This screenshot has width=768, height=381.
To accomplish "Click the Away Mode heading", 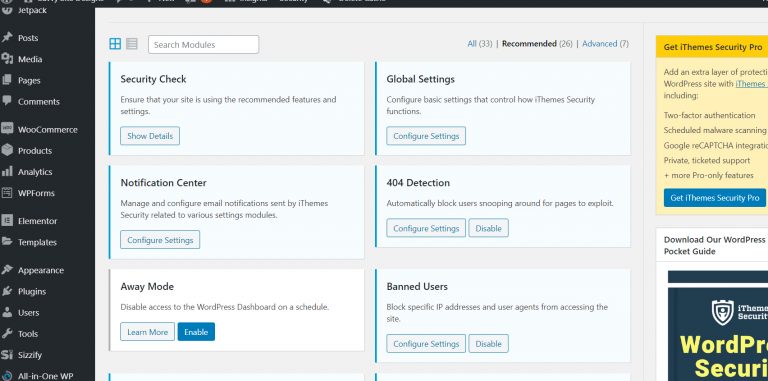I will (x=147, y=286).
